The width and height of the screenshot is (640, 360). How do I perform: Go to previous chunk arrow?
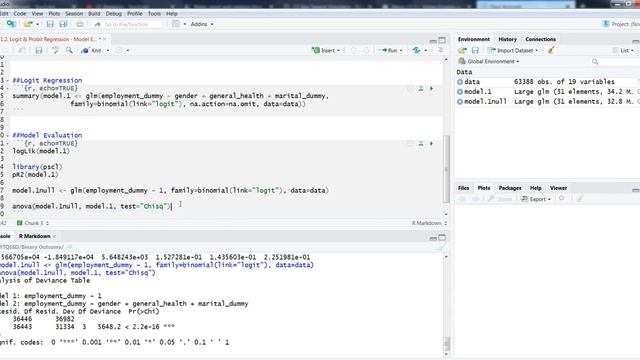354,51
